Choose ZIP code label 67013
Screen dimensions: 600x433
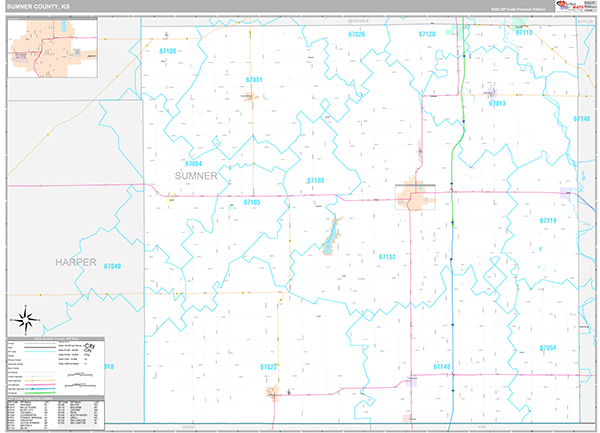(x=497, y=103)
